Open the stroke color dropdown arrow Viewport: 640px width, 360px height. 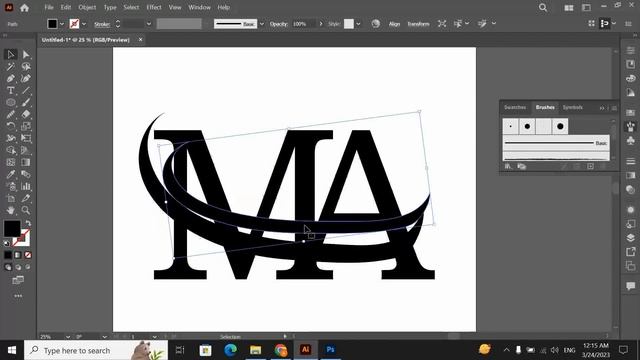(84, 24)
